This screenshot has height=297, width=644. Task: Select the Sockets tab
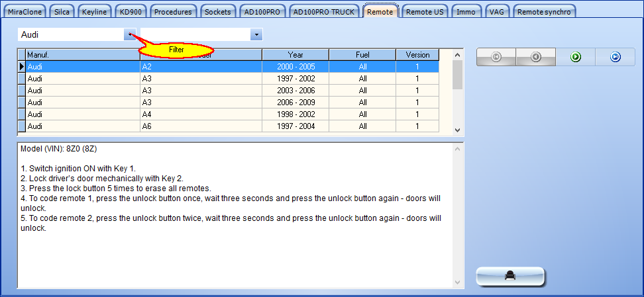point(218,12)
